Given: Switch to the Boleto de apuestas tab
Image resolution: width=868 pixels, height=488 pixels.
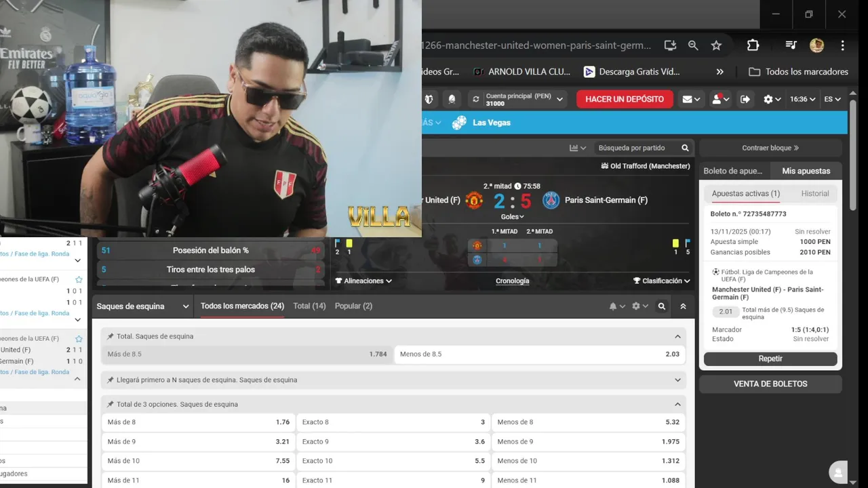Looking at the screenshot, I should [x=734, y=171].
